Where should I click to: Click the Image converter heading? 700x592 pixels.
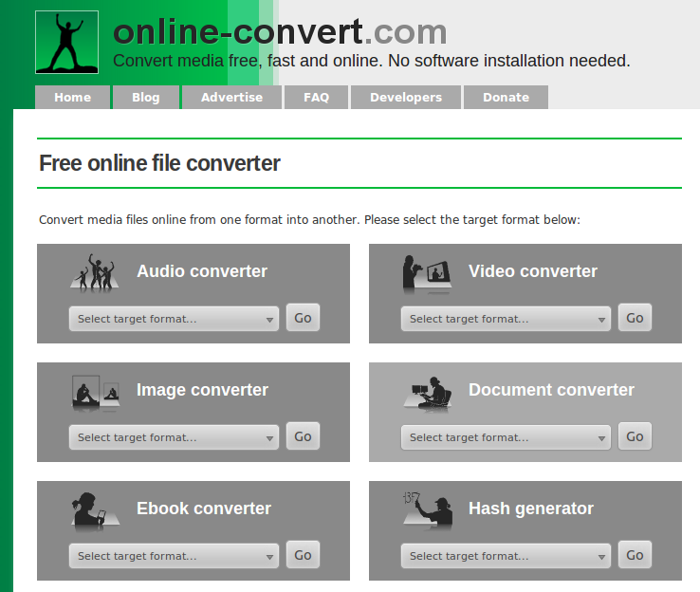coord(202,390)
